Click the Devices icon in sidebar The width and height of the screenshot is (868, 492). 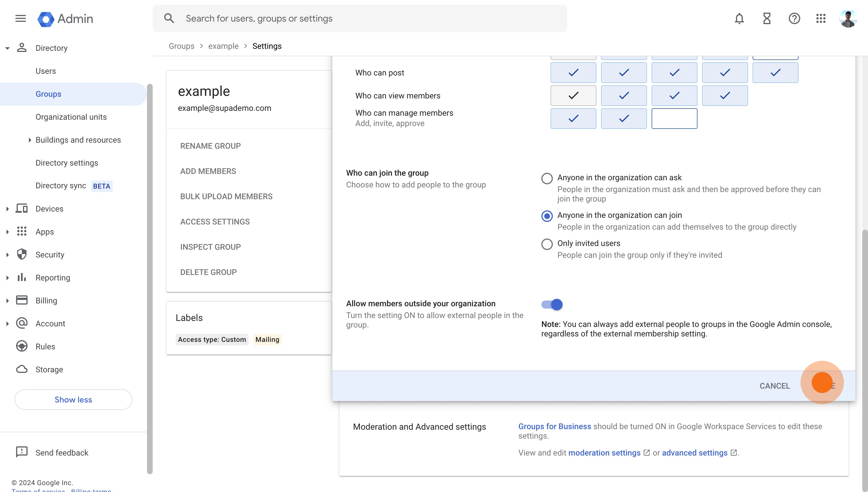[22, 208]
